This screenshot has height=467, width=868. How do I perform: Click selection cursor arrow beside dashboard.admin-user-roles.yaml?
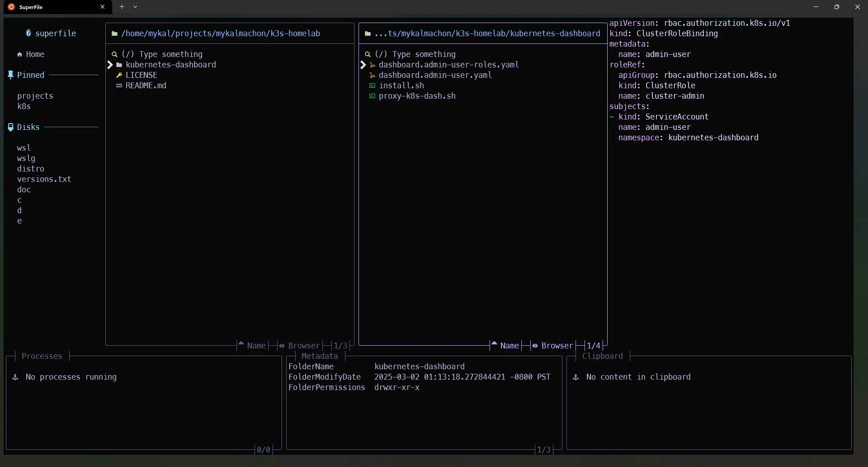[363, 65]
